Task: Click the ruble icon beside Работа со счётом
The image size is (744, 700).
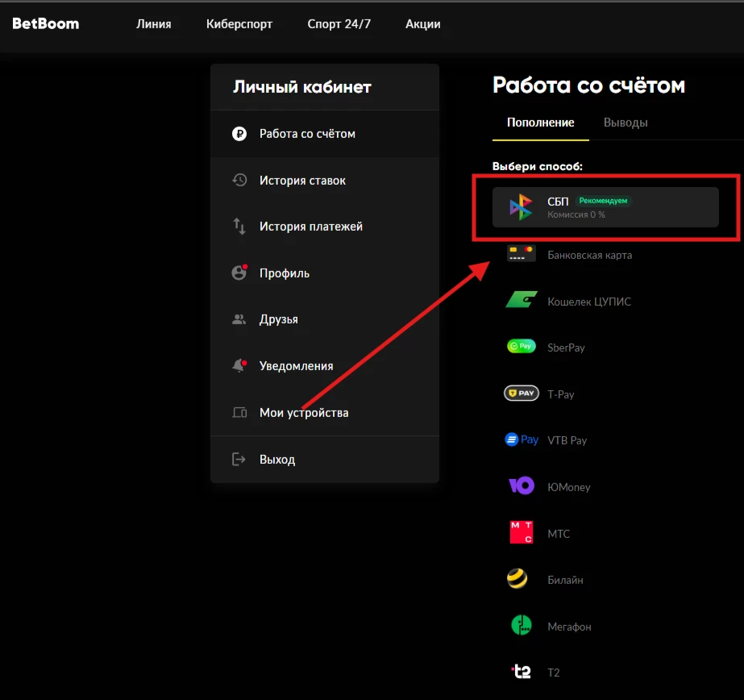Action: click(239, 134)
